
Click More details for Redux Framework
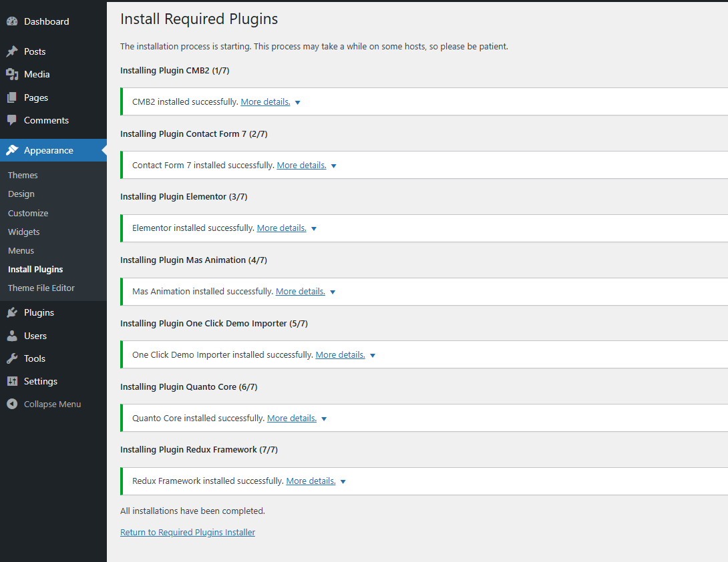[311, 481]
